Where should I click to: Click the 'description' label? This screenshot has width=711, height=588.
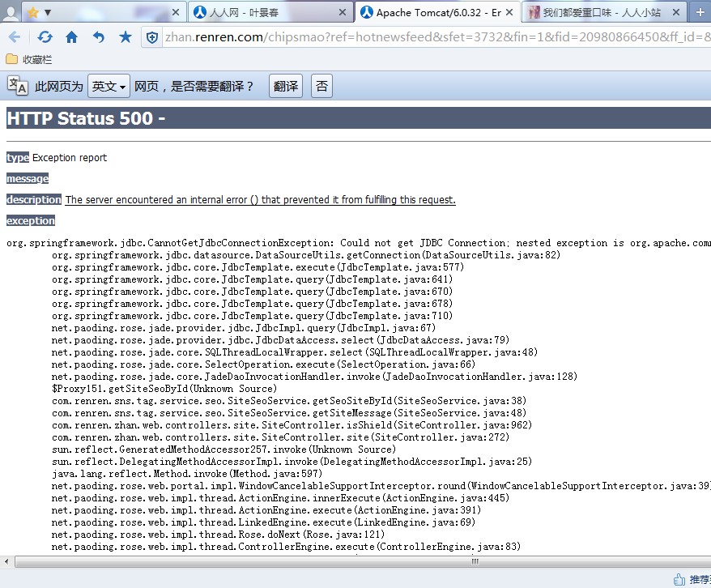(34, 199)
